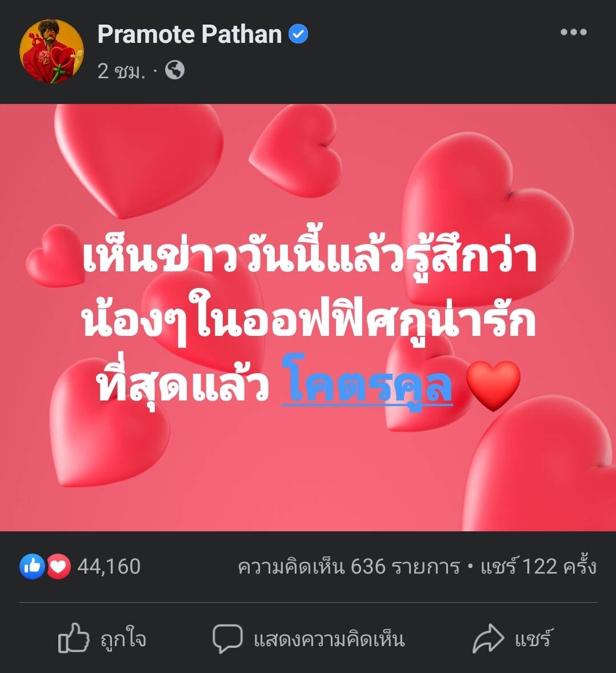This screenshot has height=673, width=616.
Task: Toggle the thumbs-up ถูกใจ icon
Action: click(x=73, y=638)
